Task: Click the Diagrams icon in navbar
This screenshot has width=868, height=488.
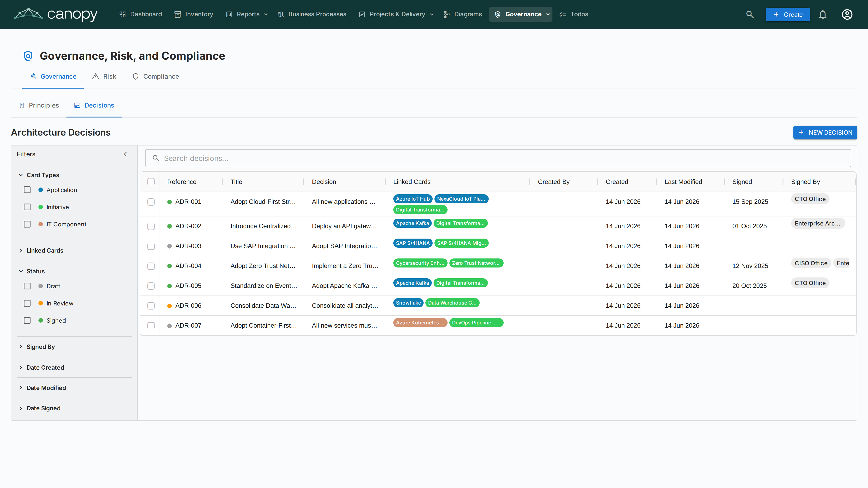Action: [x=447, y=14]
